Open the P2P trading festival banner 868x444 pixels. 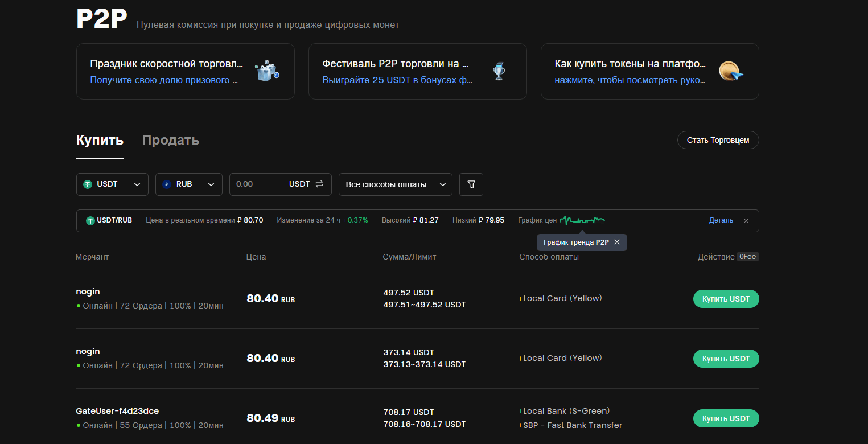(417, 72)
